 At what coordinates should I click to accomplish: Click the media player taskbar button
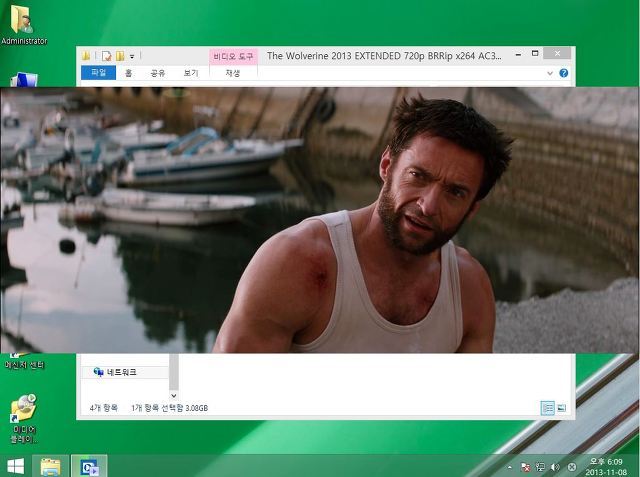(x=89, y=466)
